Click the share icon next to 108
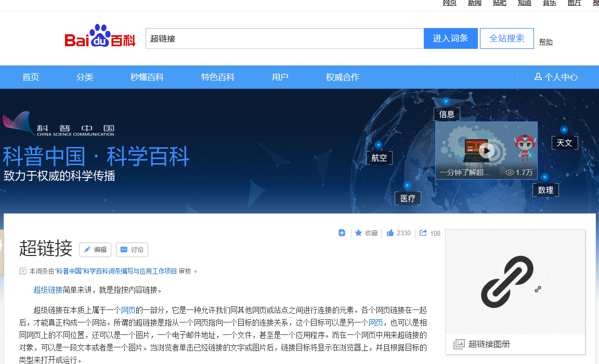Viewport: 599px width, 364px height. tap(424, 233)
